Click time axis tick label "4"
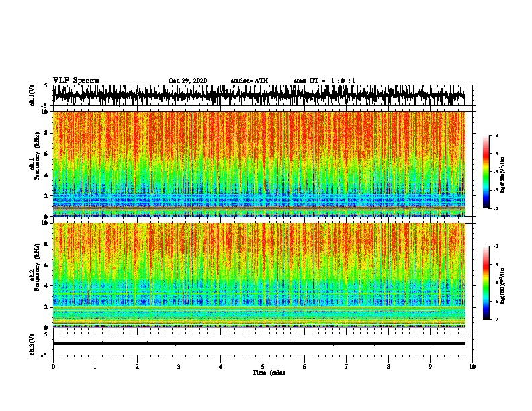Screen dimensions: 532x411 click(221, 367)
